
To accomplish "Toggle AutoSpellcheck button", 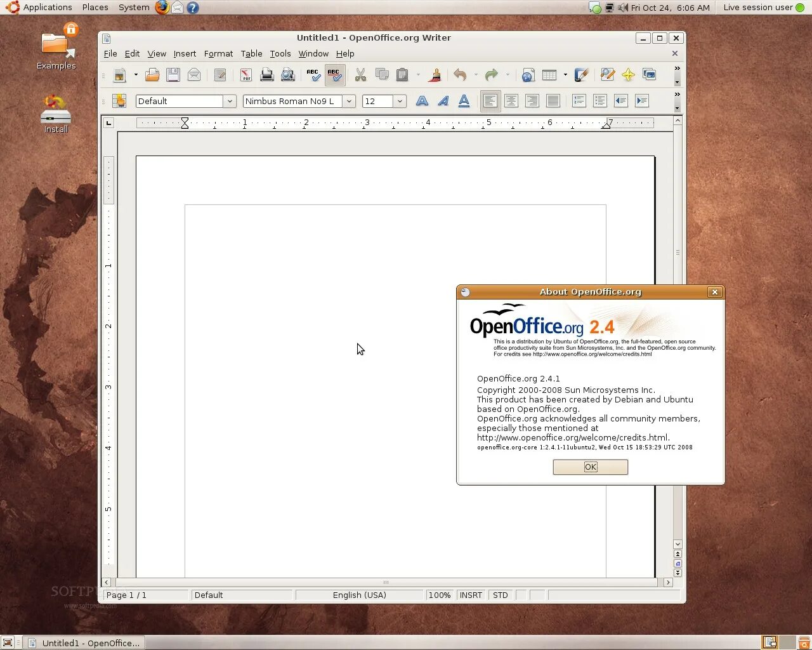I will [334, 75].
